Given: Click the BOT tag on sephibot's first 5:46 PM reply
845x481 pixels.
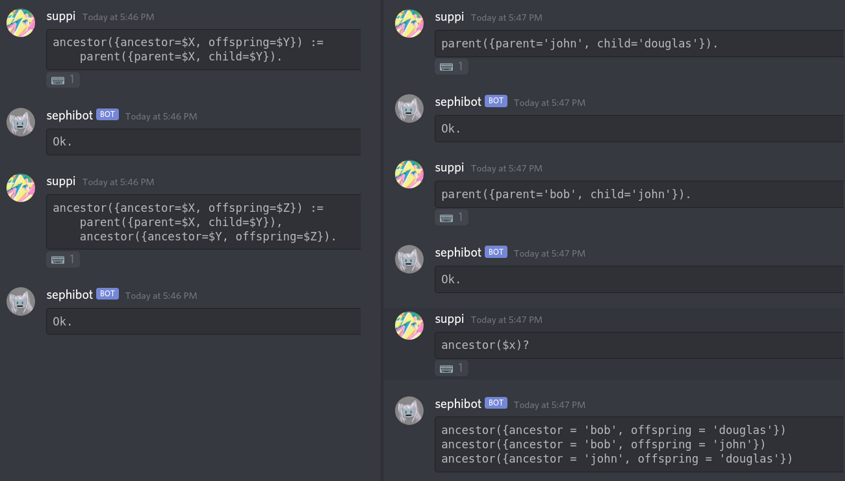Looking at the screenshot, I should (x=107, y=114).
